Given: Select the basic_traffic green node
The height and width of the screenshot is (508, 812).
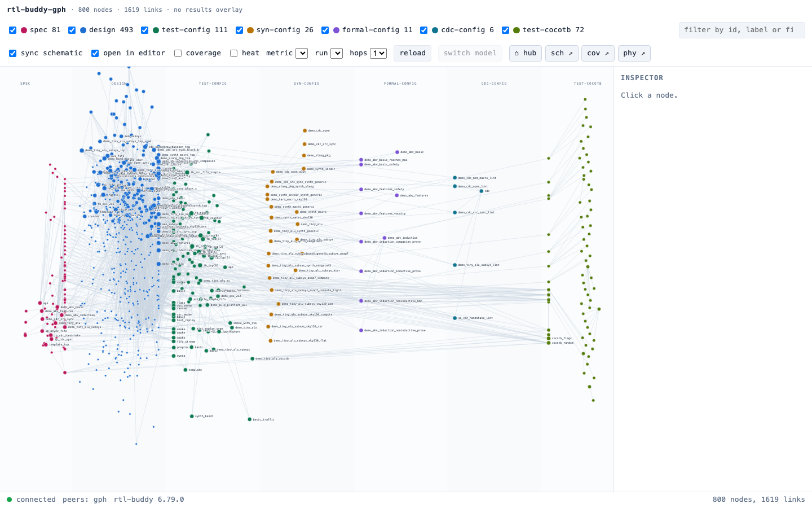Looking at the screenshot, I should point(250,419).
